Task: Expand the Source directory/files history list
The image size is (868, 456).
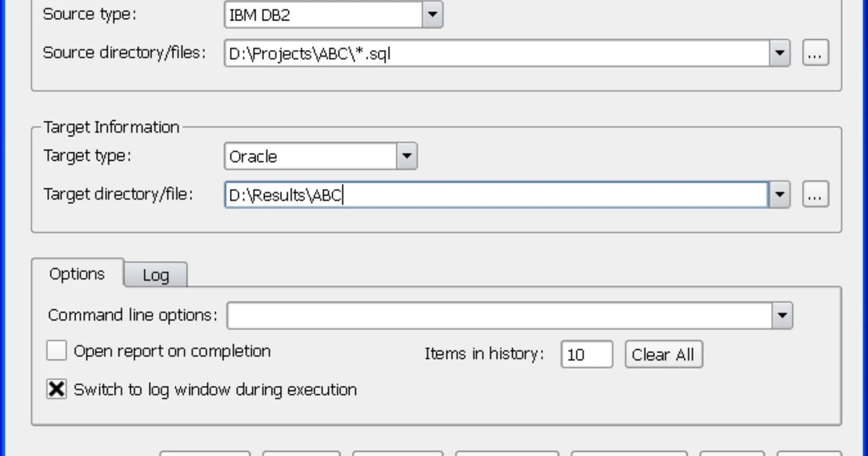Action: (x=780, y=53)
